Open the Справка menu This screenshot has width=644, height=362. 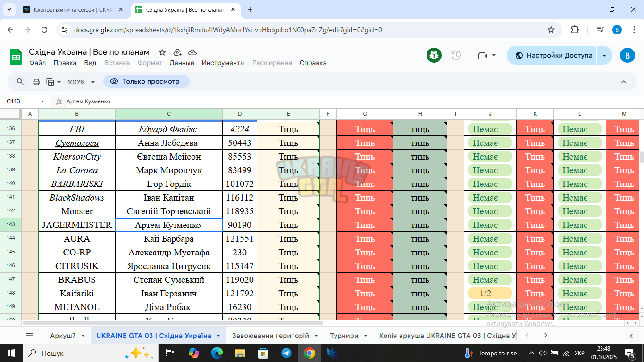[313, 63]
